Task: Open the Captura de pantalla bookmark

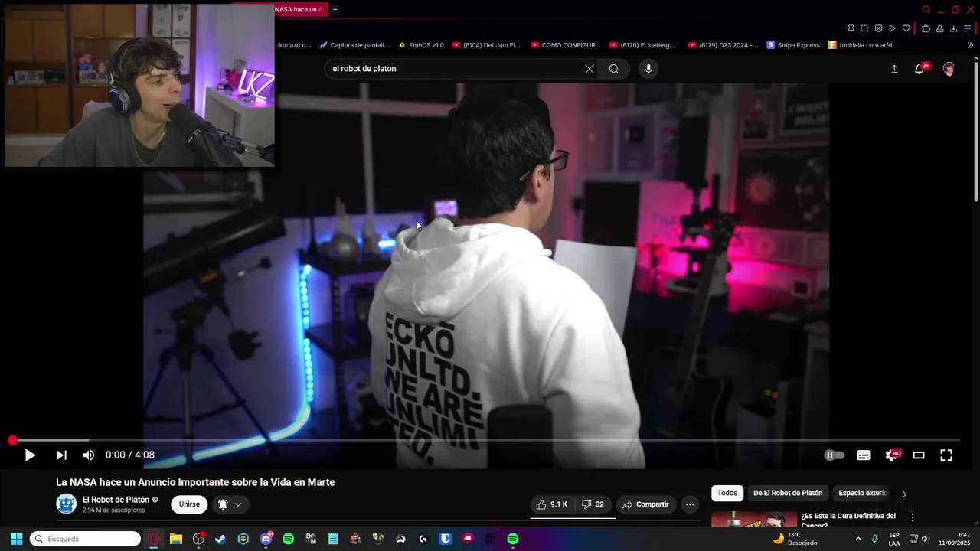Action: click(354, 45)
